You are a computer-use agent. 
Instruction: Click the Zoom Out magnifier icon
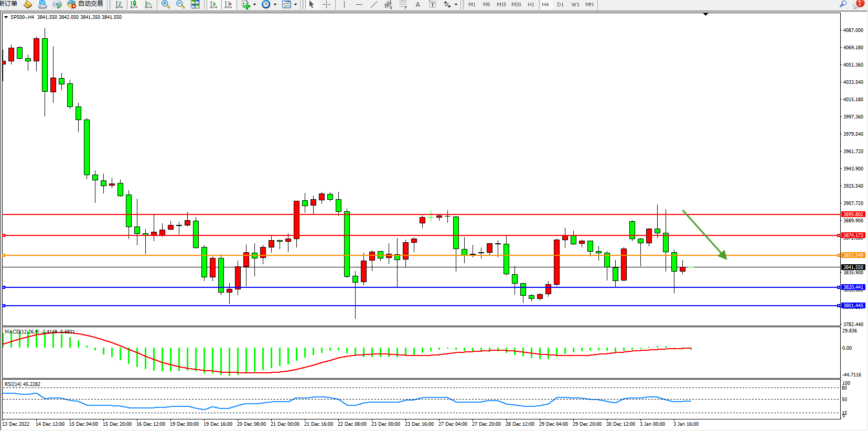pos(180,5)
